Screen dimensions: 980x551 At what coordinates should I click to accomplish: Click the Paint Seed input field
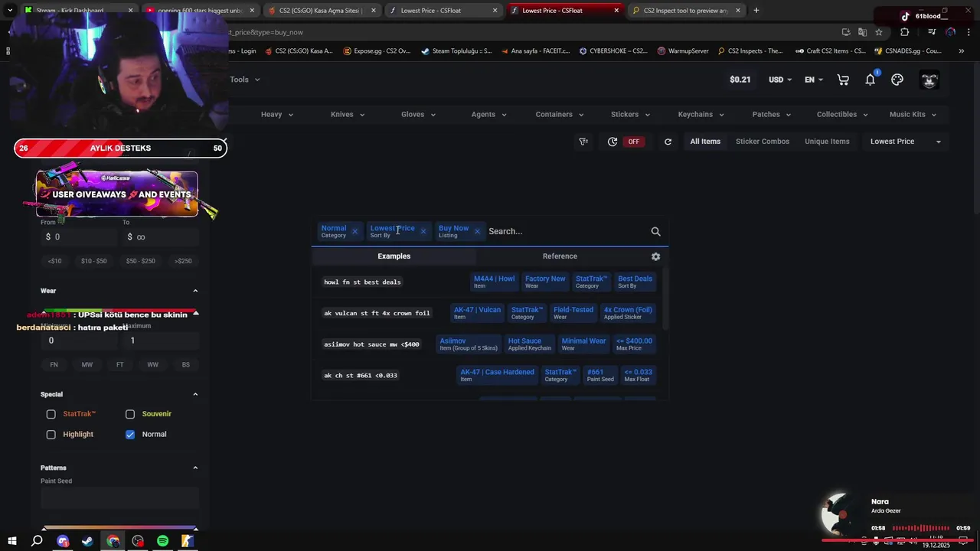pos(119,497)
